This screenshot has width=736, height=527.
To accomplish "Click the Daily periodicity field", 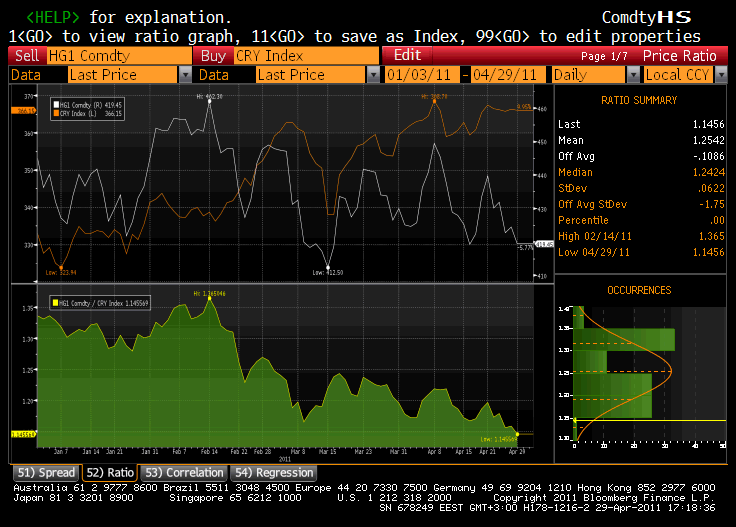I will [589, 75].
